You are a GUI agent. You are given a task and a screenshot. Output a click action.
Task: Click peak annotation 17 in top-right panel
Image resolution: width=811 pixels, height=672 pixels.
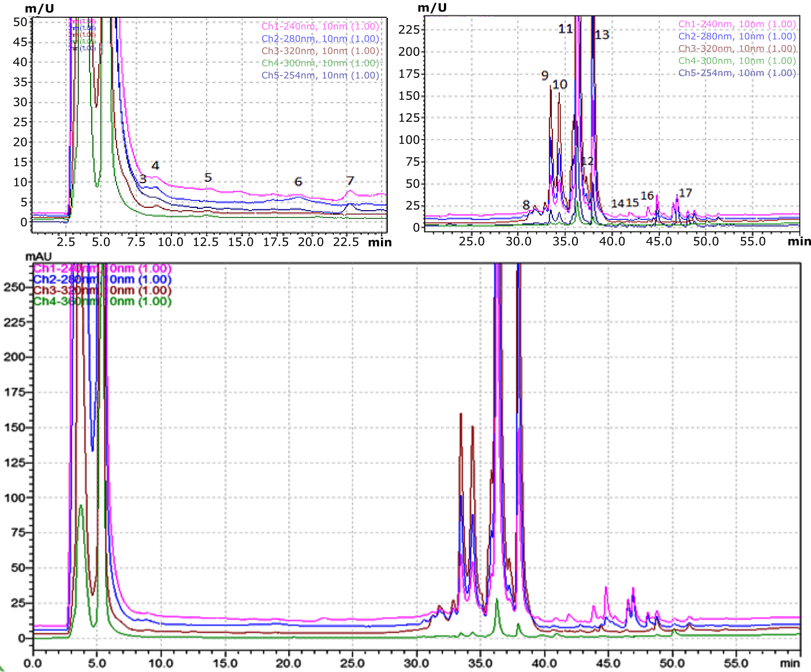click(x=686, y=193)
